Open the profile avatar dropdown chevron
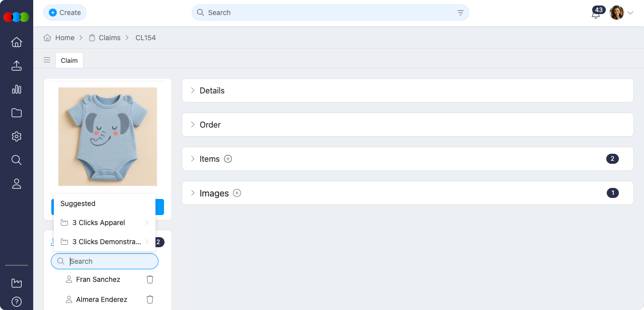 pos(631,13)
